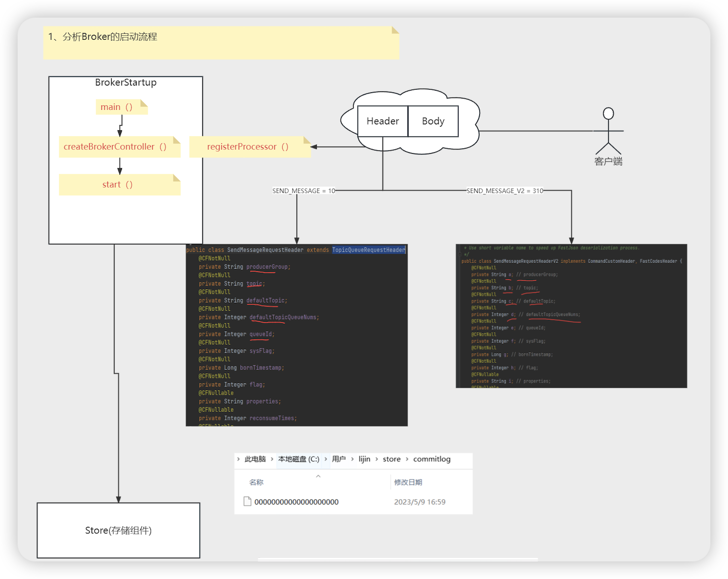The height and width of the screenshot is (579, 728).
Task: Click the producerGroup field in the code
Action: pyautogui.click(x=268, y=267)
